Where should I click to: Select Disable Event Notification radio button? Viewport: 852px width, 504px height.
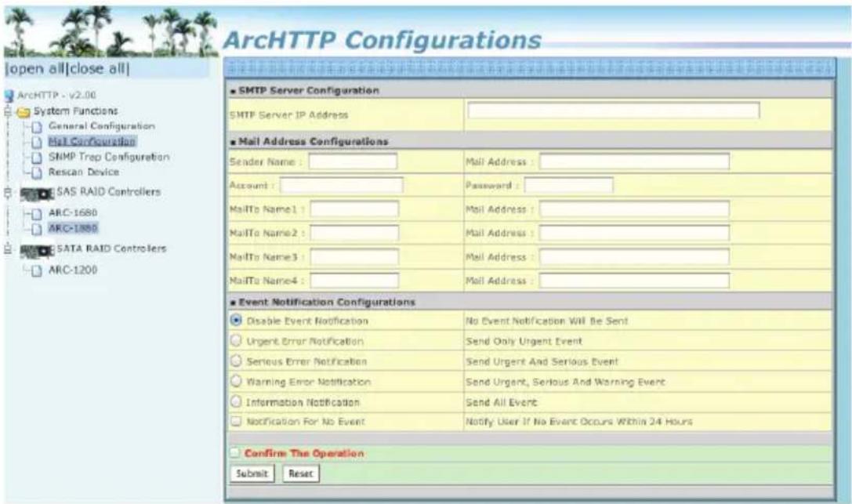point(236,320)
